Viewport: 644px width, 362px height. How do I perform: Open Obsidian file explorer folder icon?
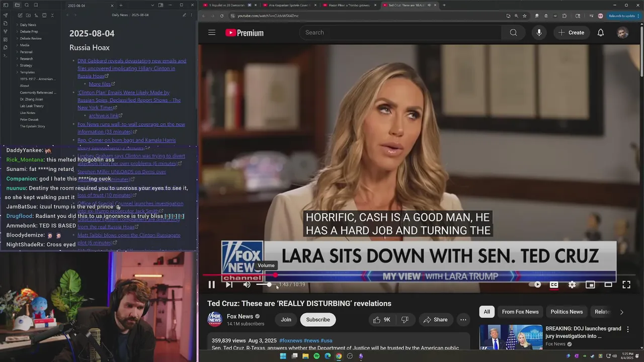click(17, 5)
